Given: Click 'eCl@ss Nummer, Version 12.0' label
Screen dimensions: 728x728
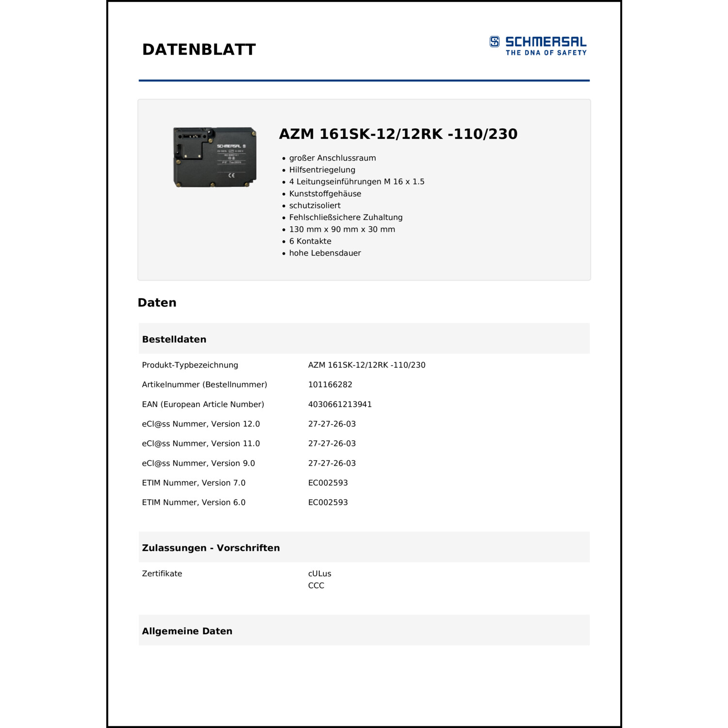Looking at the screenshot, I should pos(201,424).
